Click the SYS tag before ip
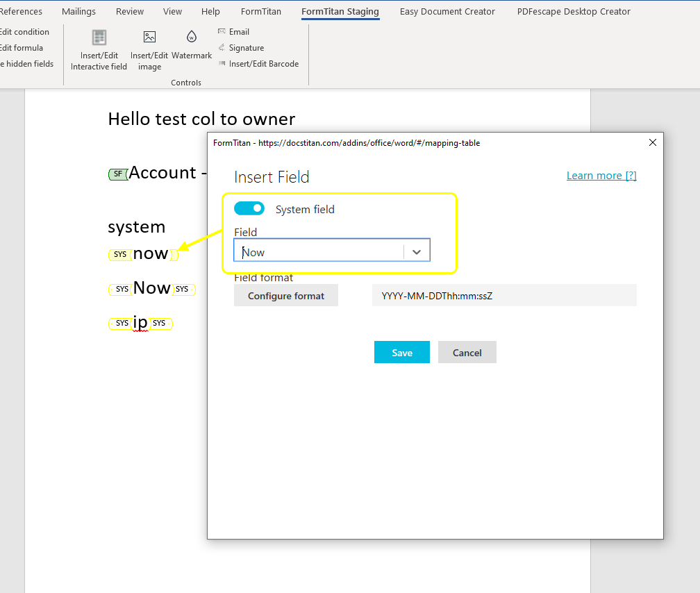 (122, 324)
